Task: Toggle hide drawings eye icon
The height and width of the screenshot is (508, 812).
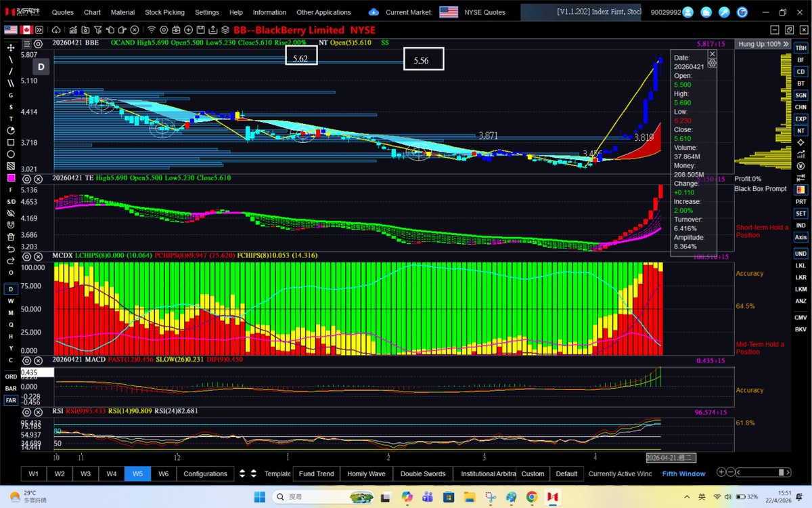Action: (11, 213)
